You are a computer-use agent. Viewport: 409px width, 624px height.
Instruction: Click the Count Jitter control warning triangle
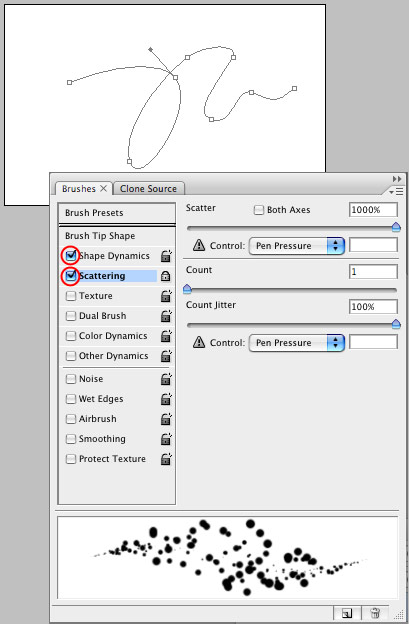coord(199,342)
